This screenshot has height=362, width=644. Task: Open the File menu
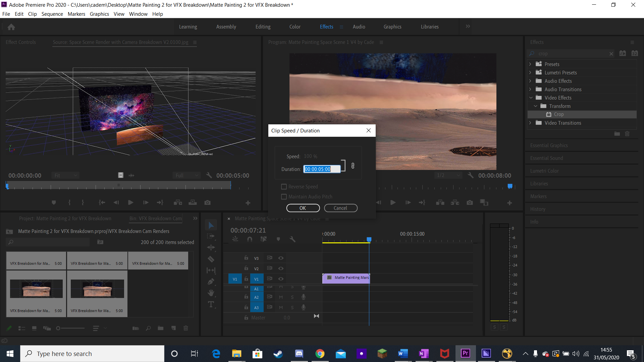click(6, 14)
